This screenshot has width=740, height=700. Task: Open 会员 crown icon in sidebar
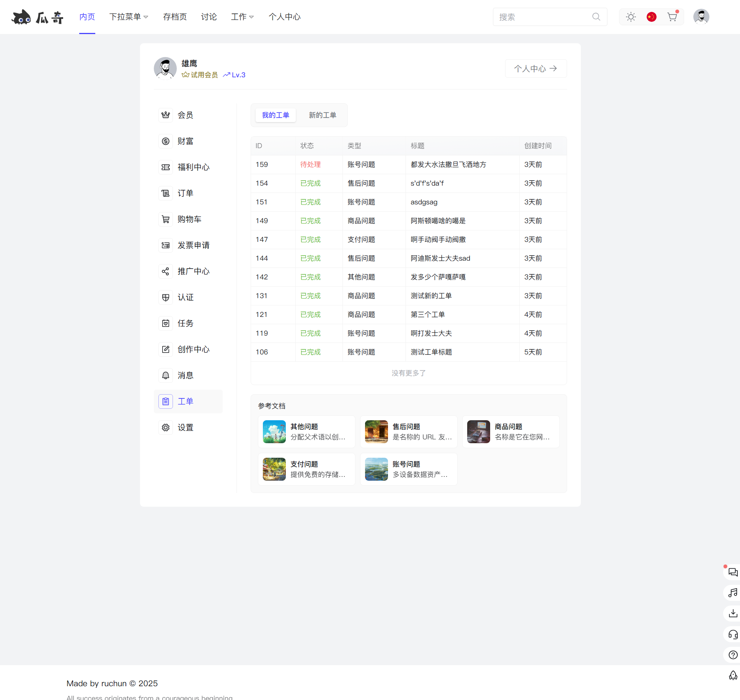pyautogui.click(x=166, y=115)
